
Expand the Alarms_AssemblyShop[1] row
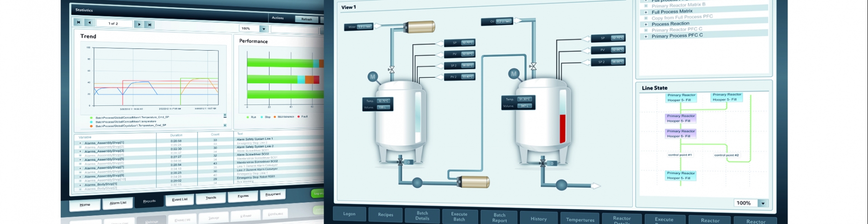(80, 143)
